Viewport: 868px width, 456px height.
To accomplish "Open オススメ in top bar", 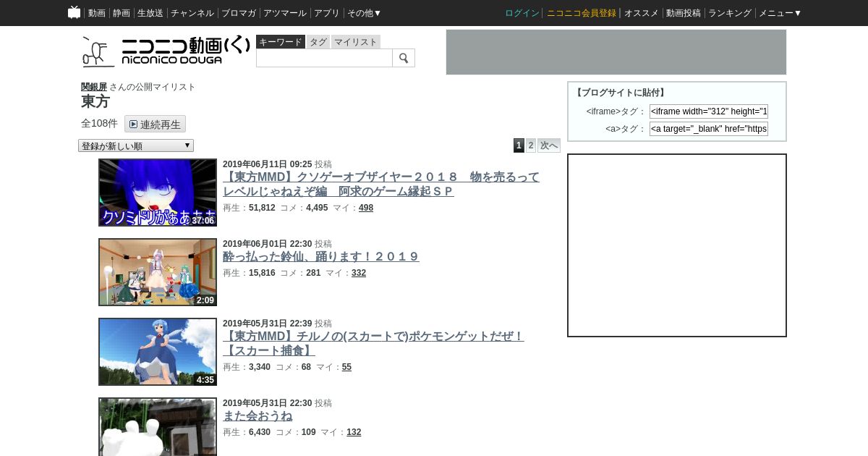I will coord(642,13).
